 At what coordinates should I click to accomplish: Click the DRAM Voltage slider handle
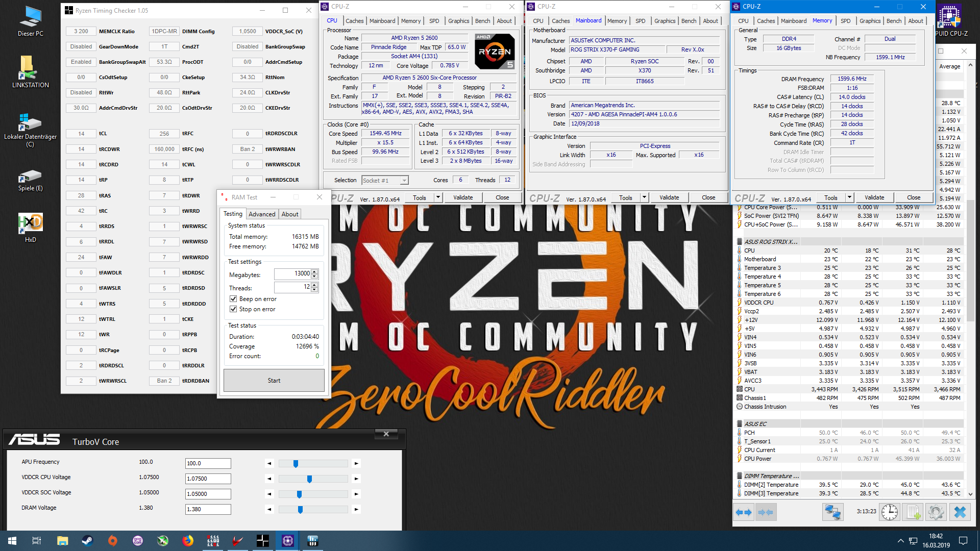tap(300, 510)
